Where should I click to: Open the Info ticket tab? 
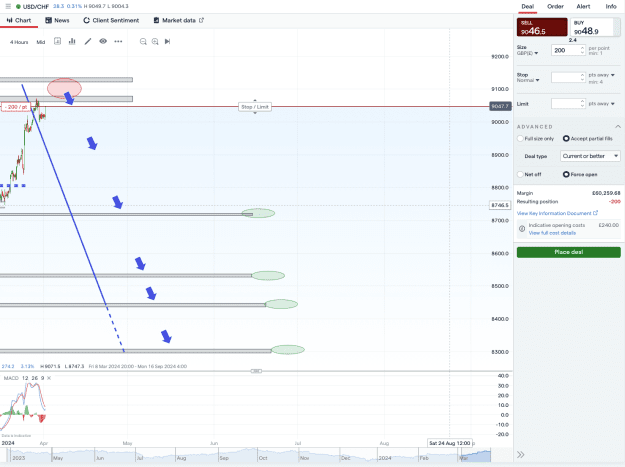[611, 6]
